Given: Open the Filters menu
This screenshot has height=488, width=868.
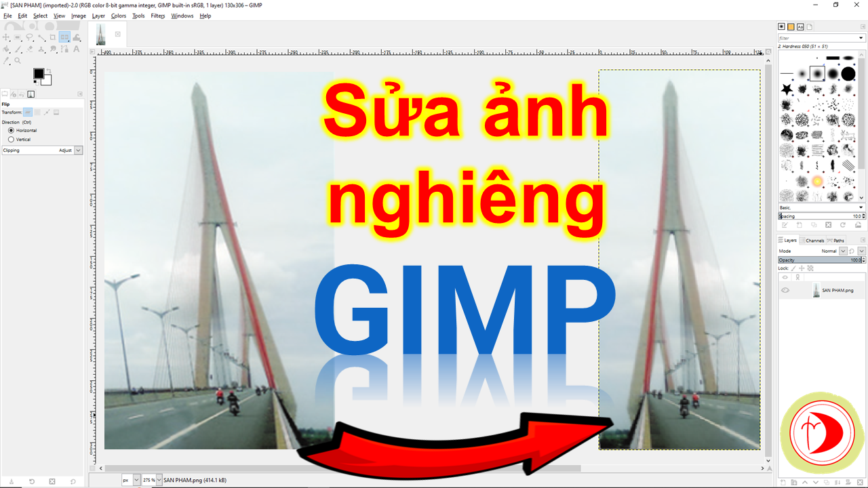Looking at the screenshot, I should (158, 16).
